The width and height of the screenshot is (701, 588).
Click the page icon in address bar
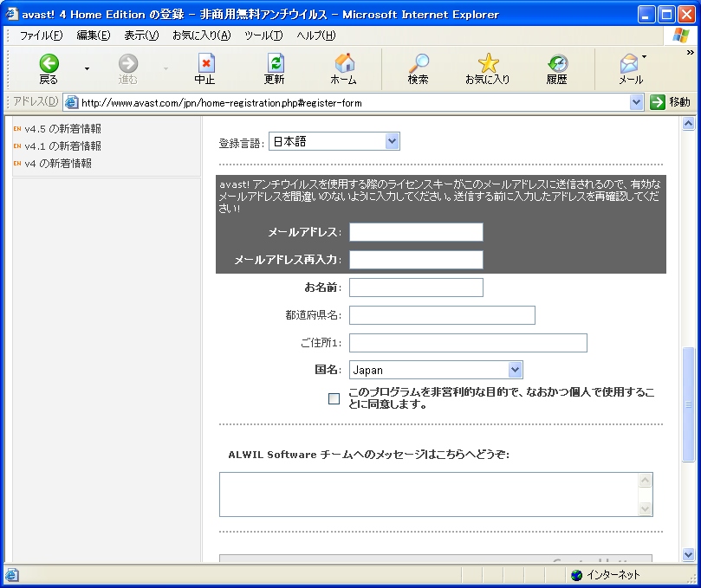click(71, 102)
